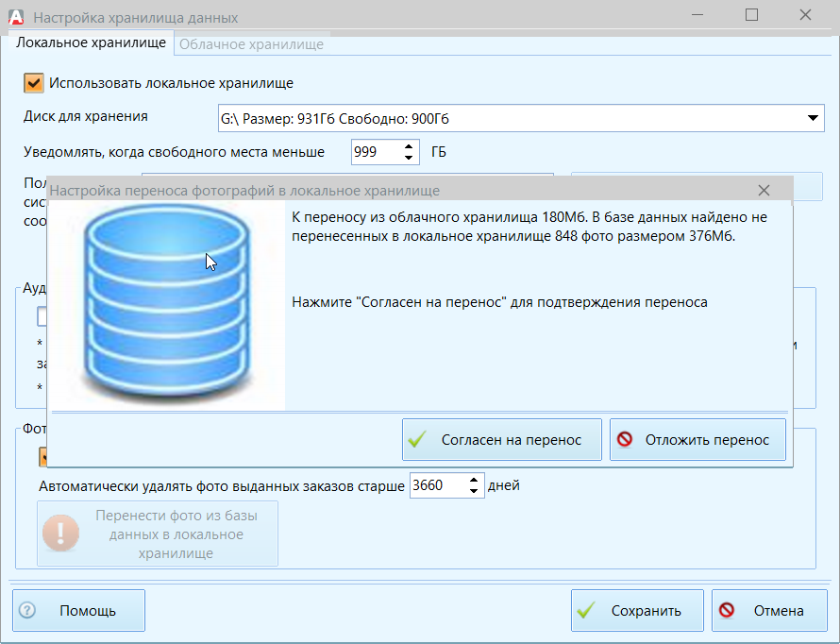Switch to Облачное хранилище tab
The image size is (840, 644).
click(x=251, y=44)
